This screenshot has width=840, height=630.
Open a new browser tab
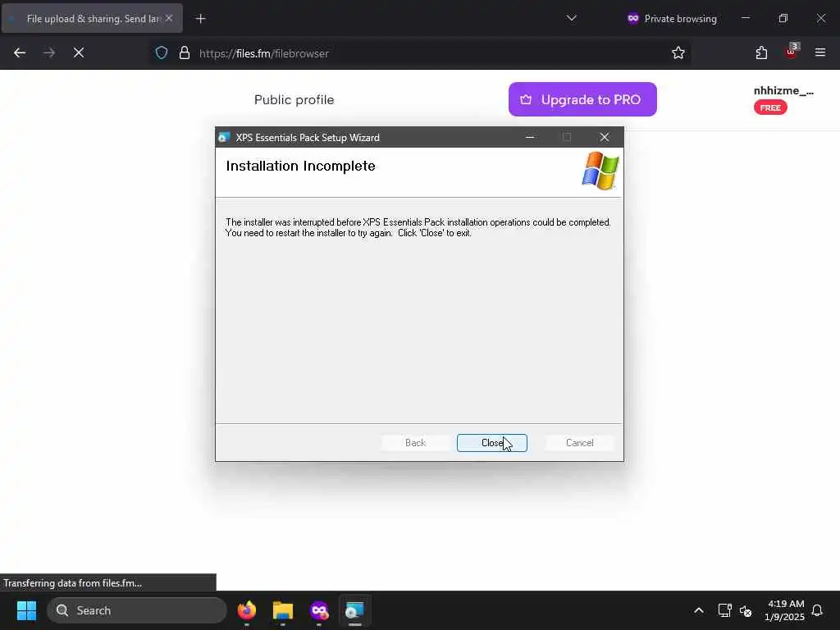point(200,19)
